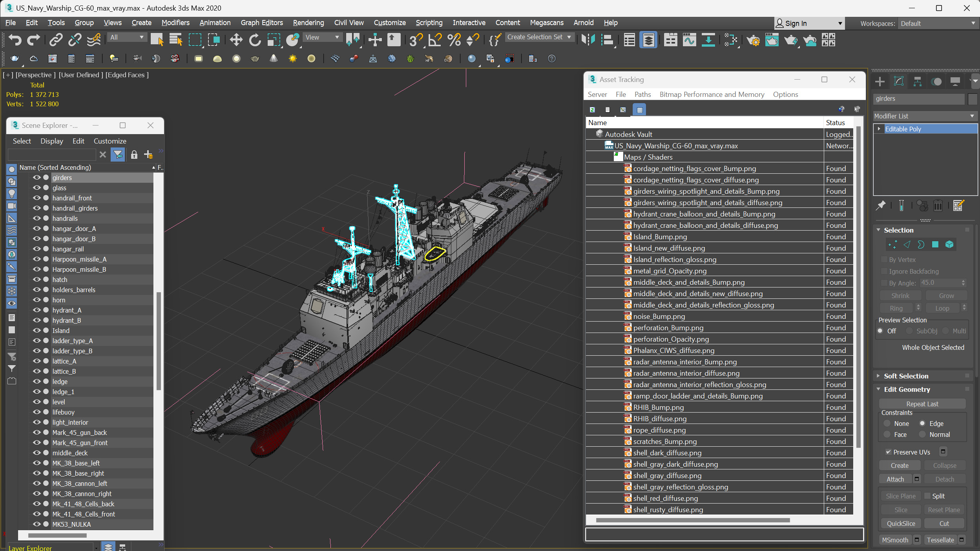Enable the Preserve UVs checkbox
The height and width of the screenshot is (551, 980).
[x=889, y=452]
